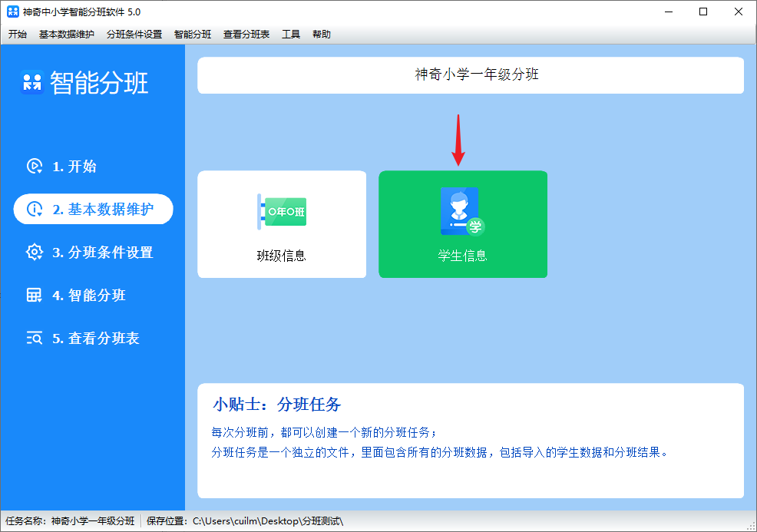Click the student profile icon on 学生信息 card
757x532 pixels.
click(462, 211)
